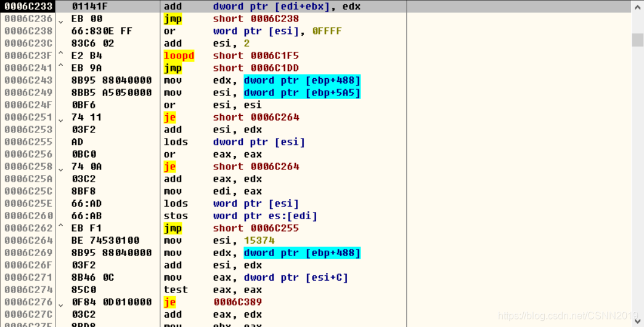Click the vertical scrollbar thumb
The image size is (644, 327).
(637, 40)
